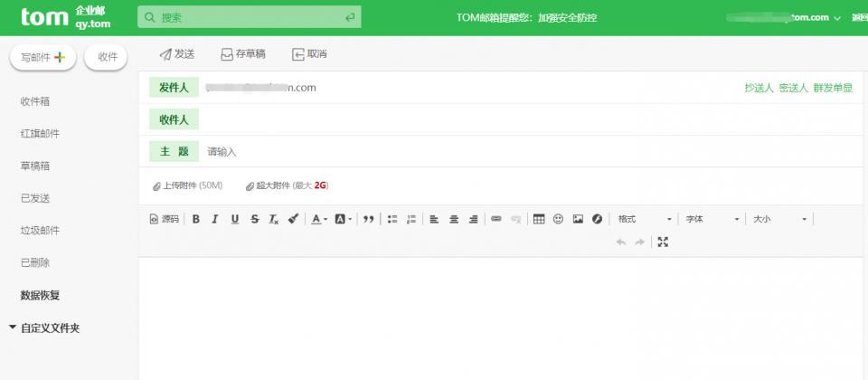Insert an image into the message
Screen dimensions: 868x380
coord(578,219)
